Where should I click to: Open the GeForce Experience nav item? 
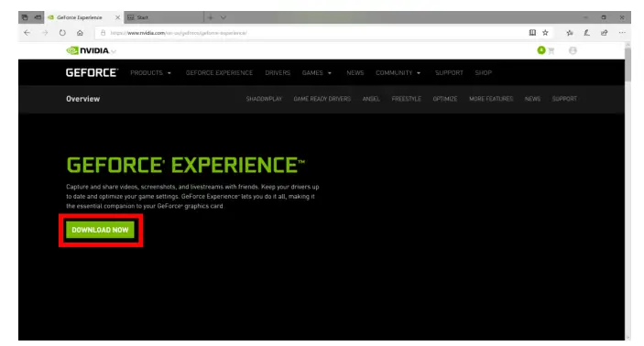219,72
